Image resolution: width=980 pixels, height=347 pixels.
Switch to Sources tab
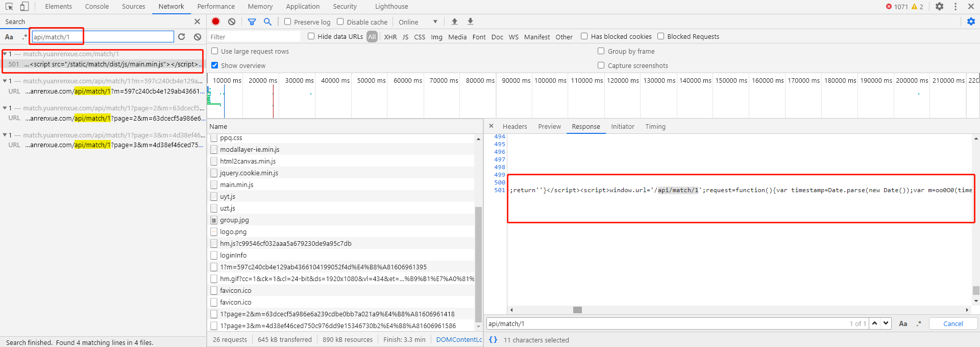(133, 7)
